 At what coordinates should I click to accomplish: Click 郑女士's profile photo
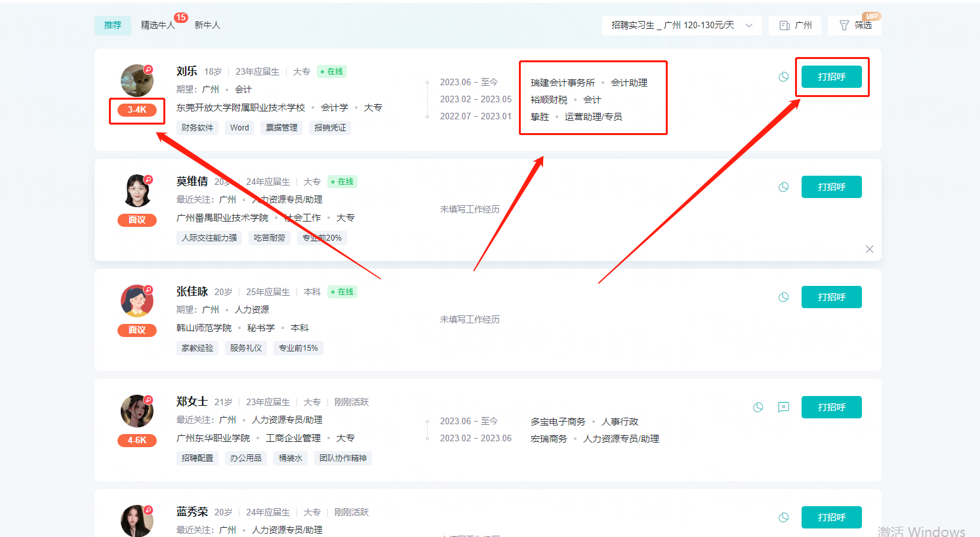(x=137, y=411)
